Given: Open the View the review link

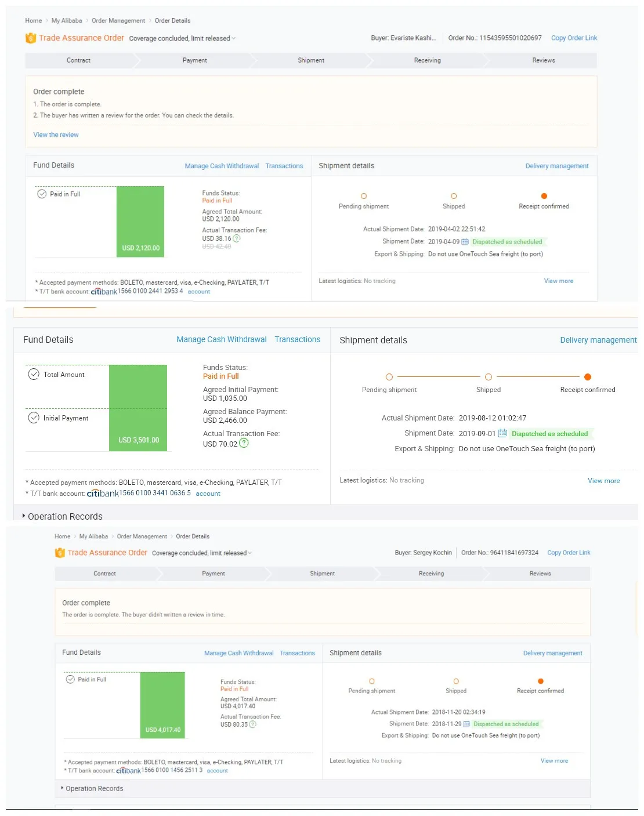Looking at the screenshot, I should point(56,135).
